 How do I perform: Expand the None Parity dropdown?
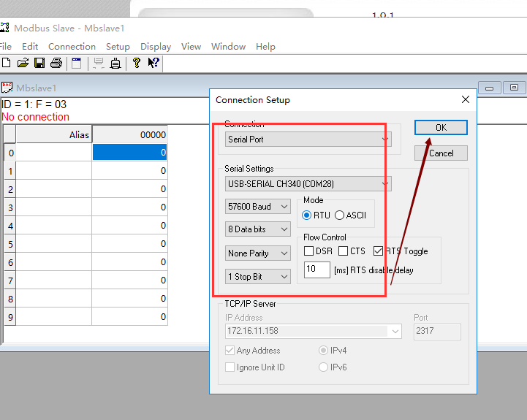click(258, 253)
